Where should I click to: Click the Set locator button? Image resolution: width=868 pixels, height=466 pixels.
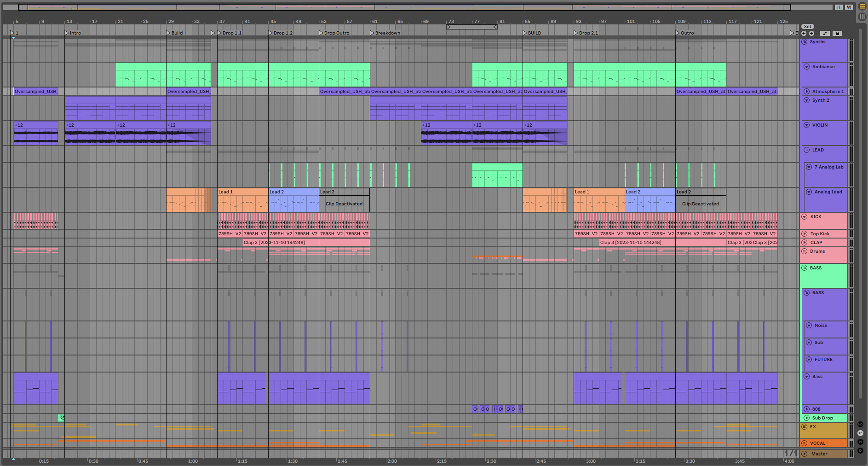point(808,27)
